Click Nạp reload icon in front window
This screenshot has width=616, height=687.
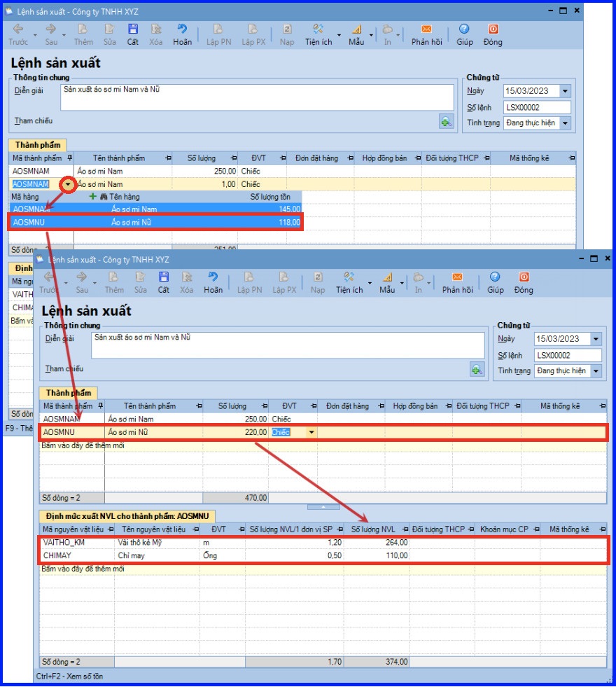[318, 277]
